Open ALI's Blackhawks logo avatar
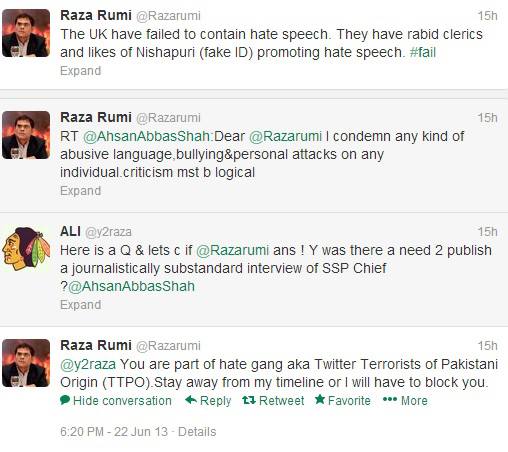Screen dimensions: 508x452 [26, 248]
